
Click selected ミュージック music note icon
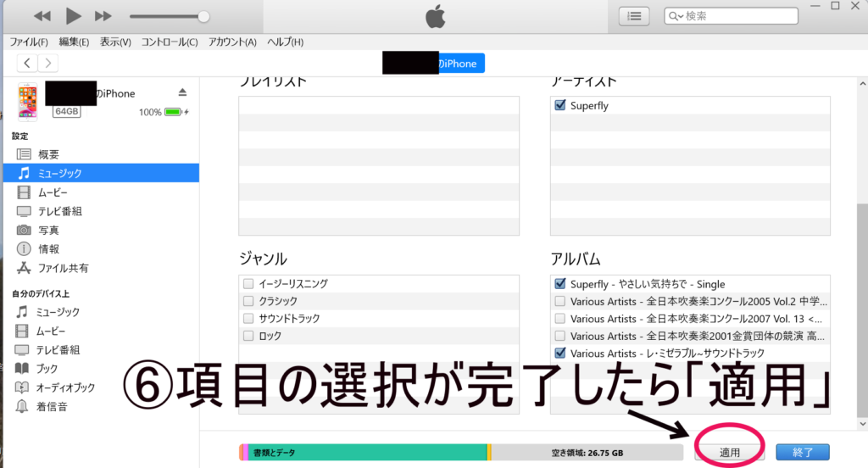tap(24, 173)
